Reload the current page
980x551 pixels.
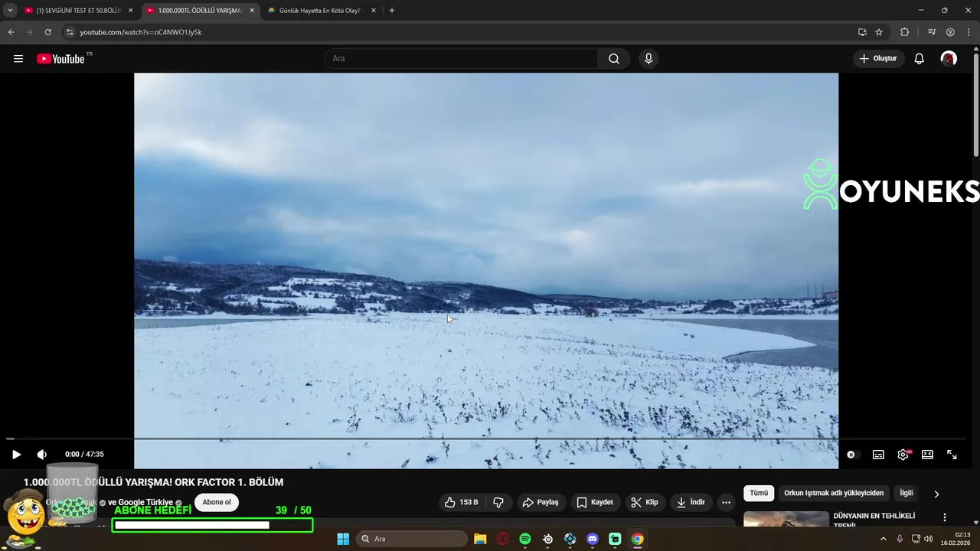click(x=47, y=32)
